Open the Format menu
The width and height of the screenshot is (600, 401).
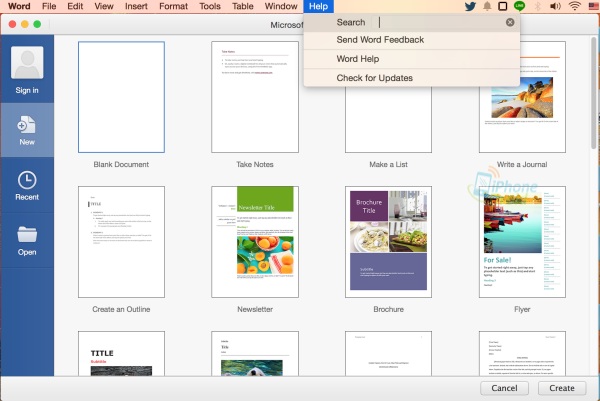point(173,6)
